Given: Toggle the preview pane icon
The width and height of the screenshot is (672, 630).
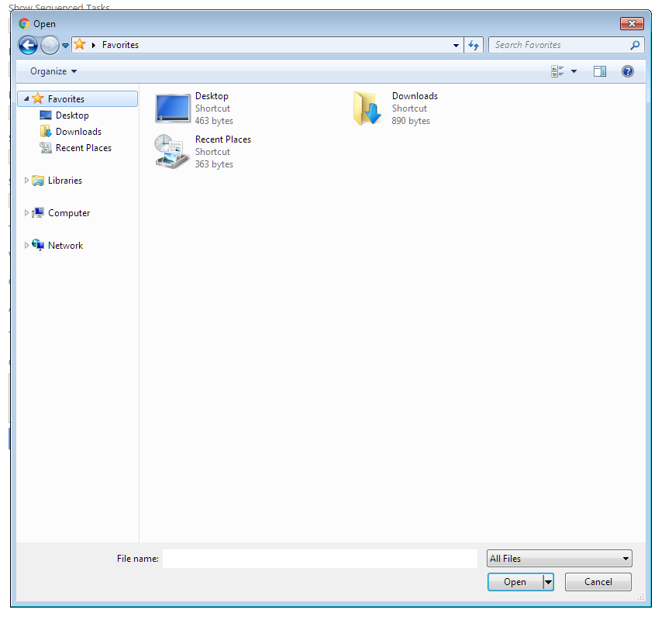Looking at the screenshot, I should point(599,71).
